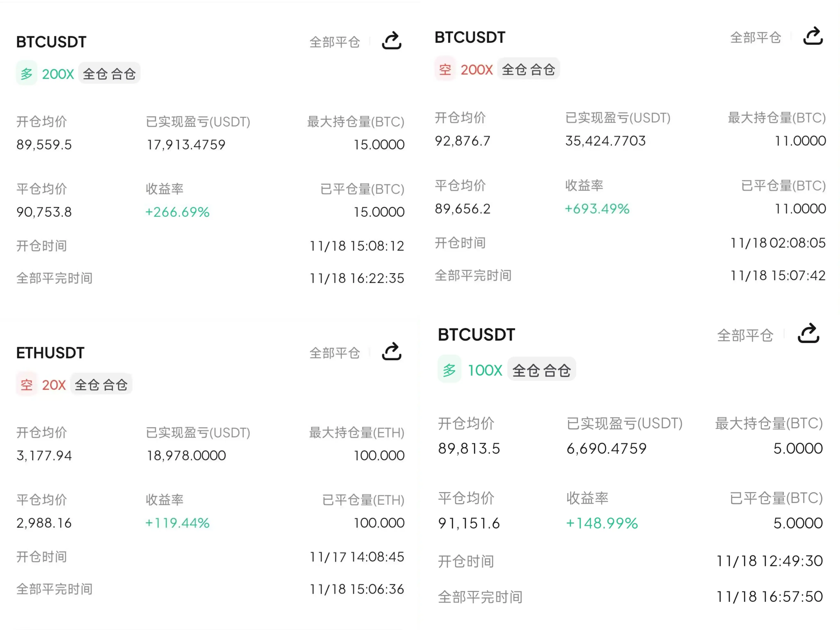Click the +266.69% return rate value
Image resolution: width=840 pixels, height=630 pixels.
click(177, 212)
